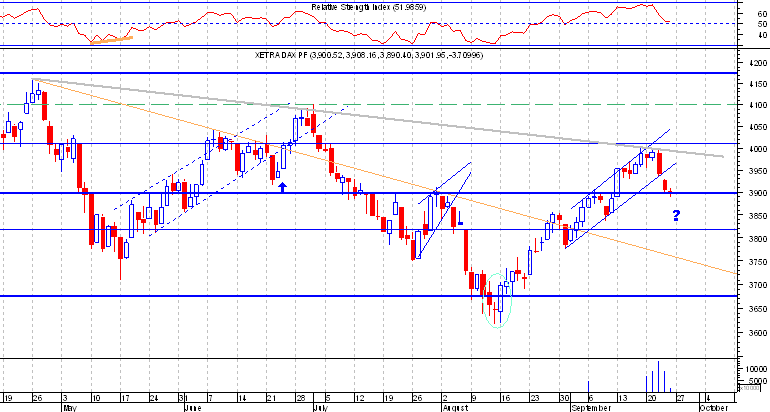Click the October month label

point(714,408)
